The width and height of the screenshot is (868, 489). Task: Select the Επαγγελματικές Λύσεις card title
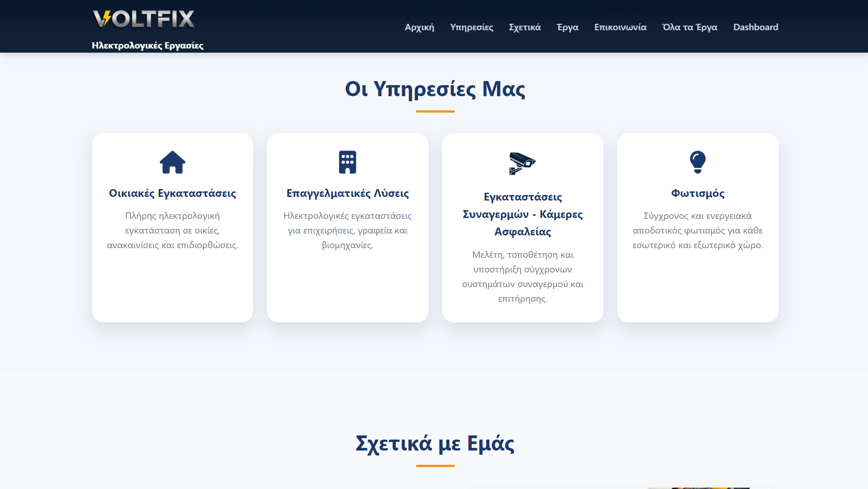(347, 193)
